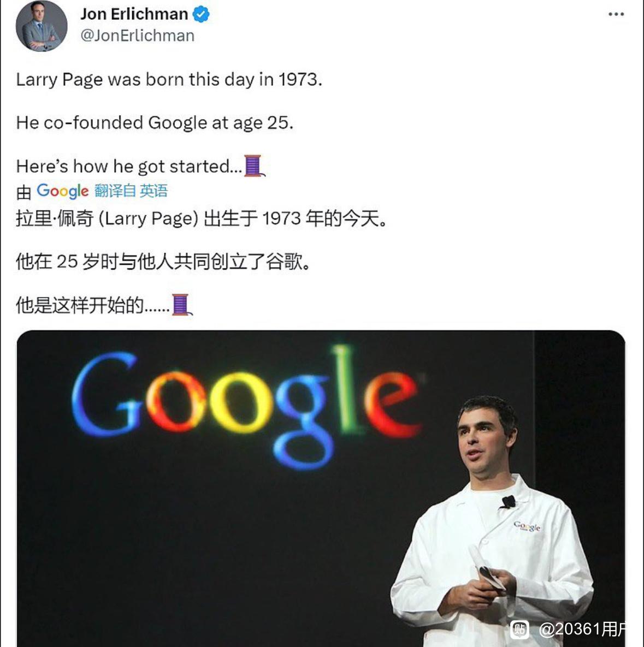Click the @20361用户 watermark text
644x647 pixels.
tap(582, 630)
